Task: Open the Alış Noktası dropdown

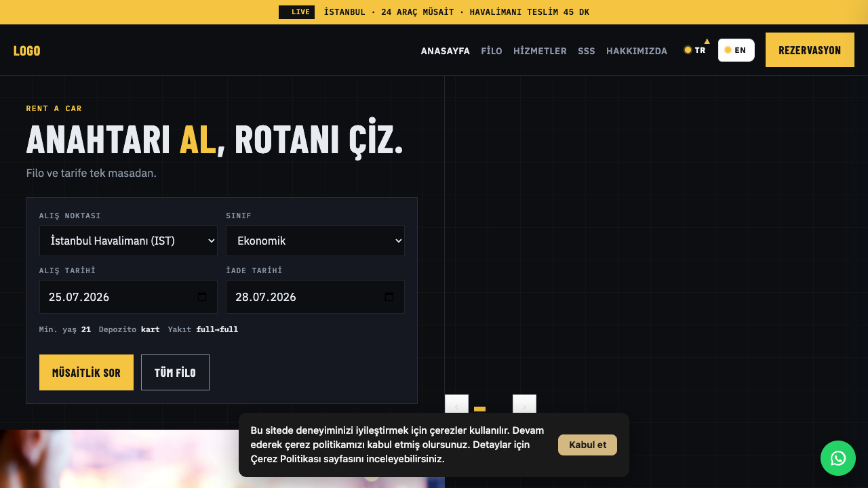Action: pos(129,241)
